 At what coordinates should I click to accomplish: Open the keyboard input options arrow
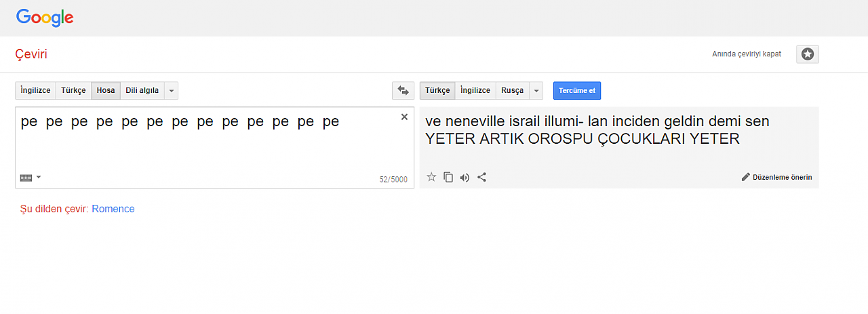[39, 177]
